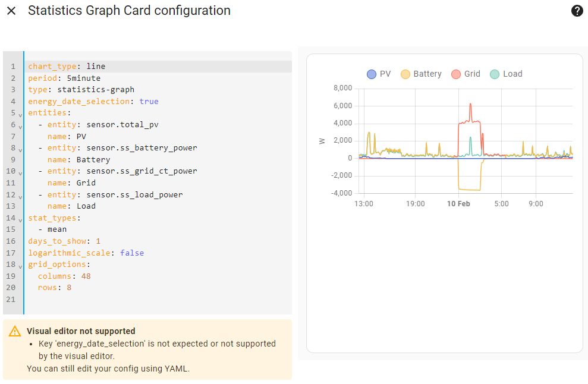
Task: Toggle PV series in chart legend
Action: (379, 74)
